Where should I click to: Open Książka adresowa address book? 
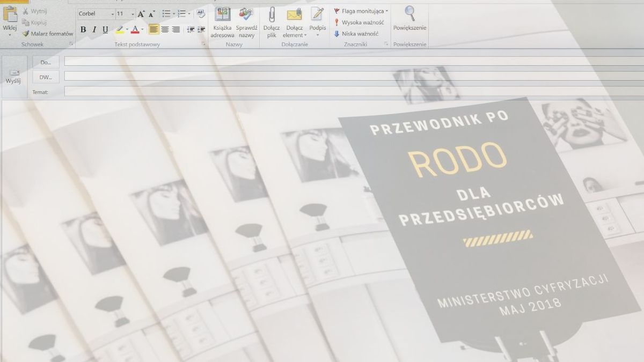pyautogui.click(x=222, y=23)
